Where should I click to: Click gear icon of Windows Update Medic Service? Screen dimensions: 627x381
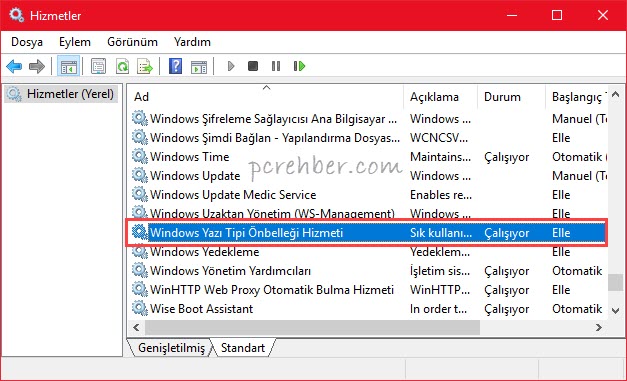pos(140,194)
